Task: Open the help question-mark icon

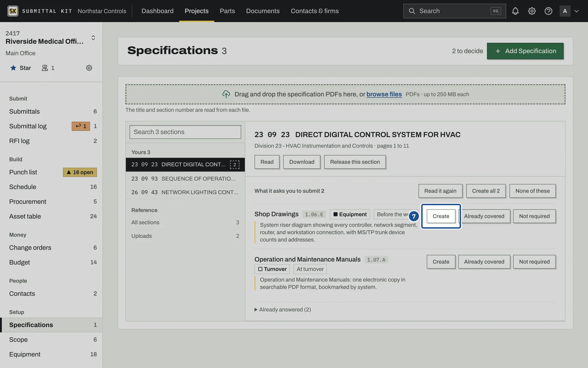Action: point(548,11)
